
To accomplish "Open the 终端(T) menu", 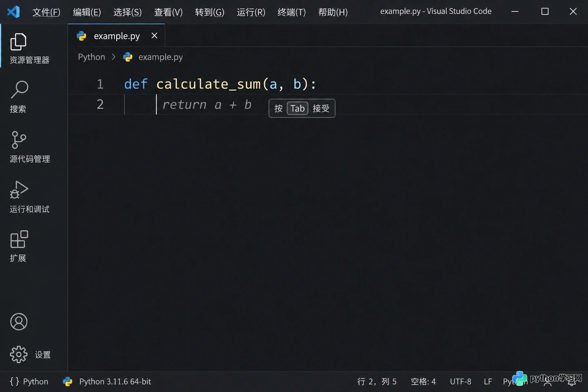I will 292,12.
